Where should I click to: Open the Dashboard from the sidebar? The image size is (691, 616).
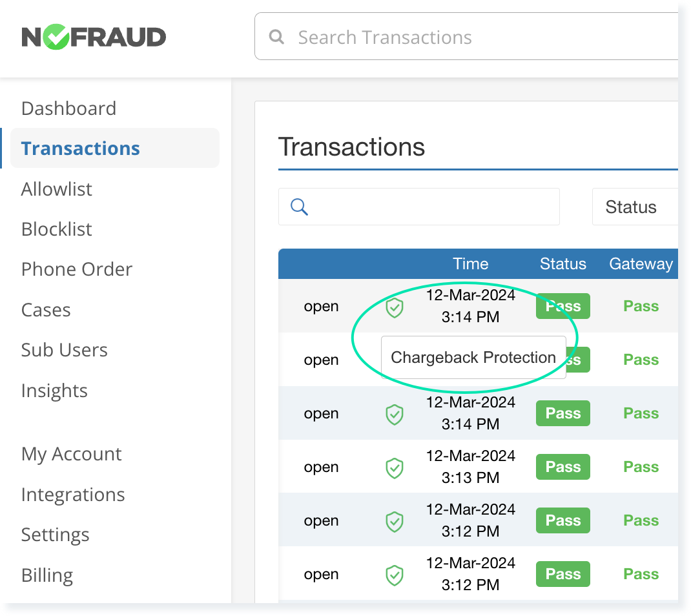(68, 108)
